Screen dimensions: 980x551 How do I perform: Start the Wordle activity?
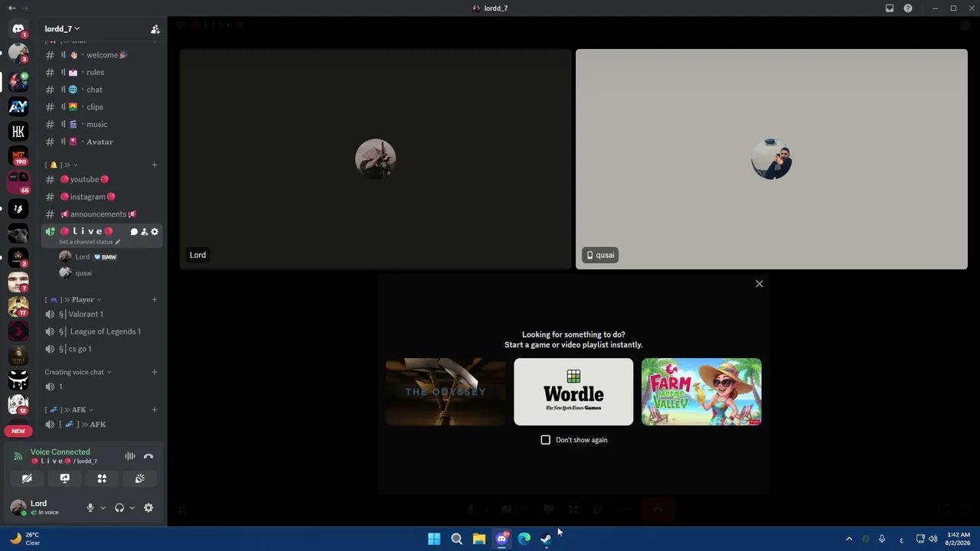click(573, 392)
